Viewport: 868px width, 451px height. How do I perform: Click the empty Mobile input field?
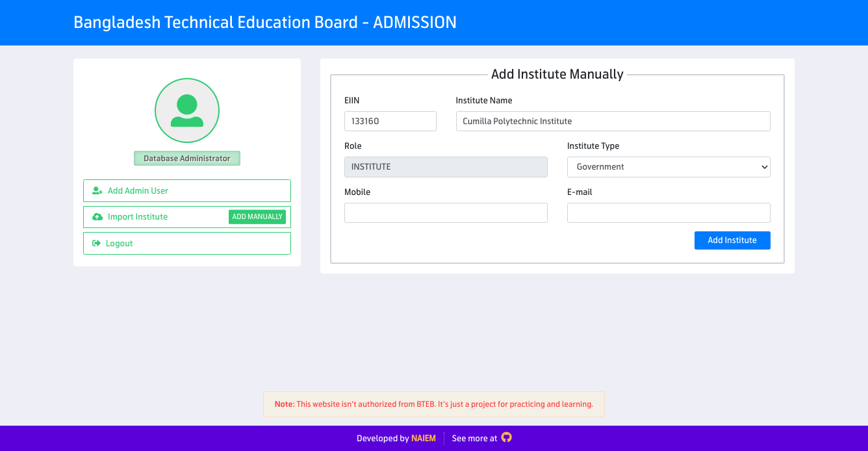click(x=446, y=213)
